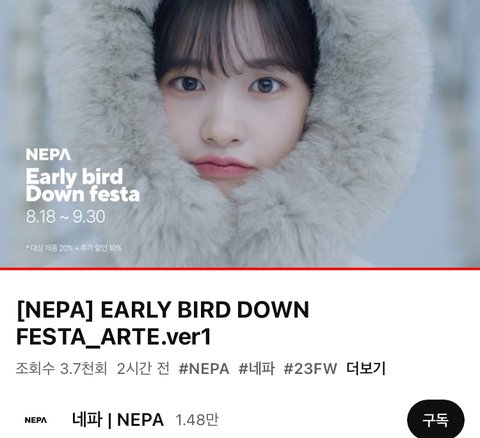Open the #NEPA hashtag link
The image size is (480, 438).
click(x=204, y=369)
